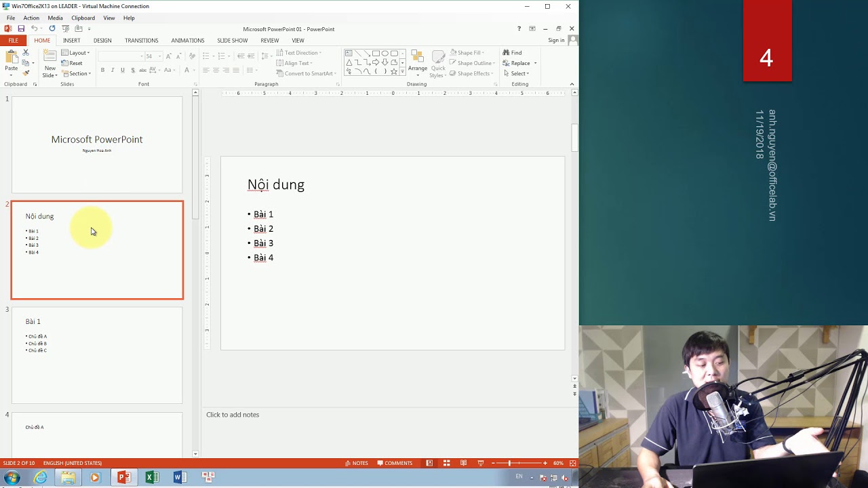Expand the shapes gallery with the More arrow
This screenshot has height=488, width=868.
coord(403,72)
